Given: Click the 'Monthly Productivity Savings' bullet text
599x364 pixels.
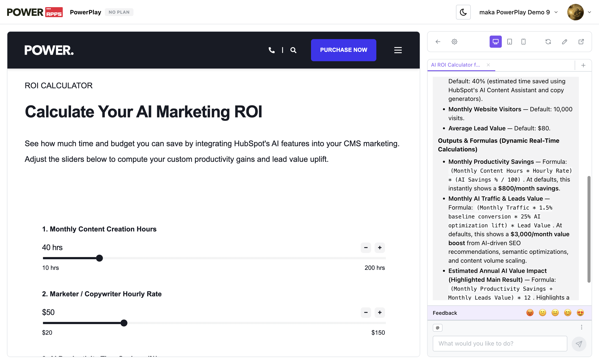Looking at the screenshot, I should coord(491,162).
